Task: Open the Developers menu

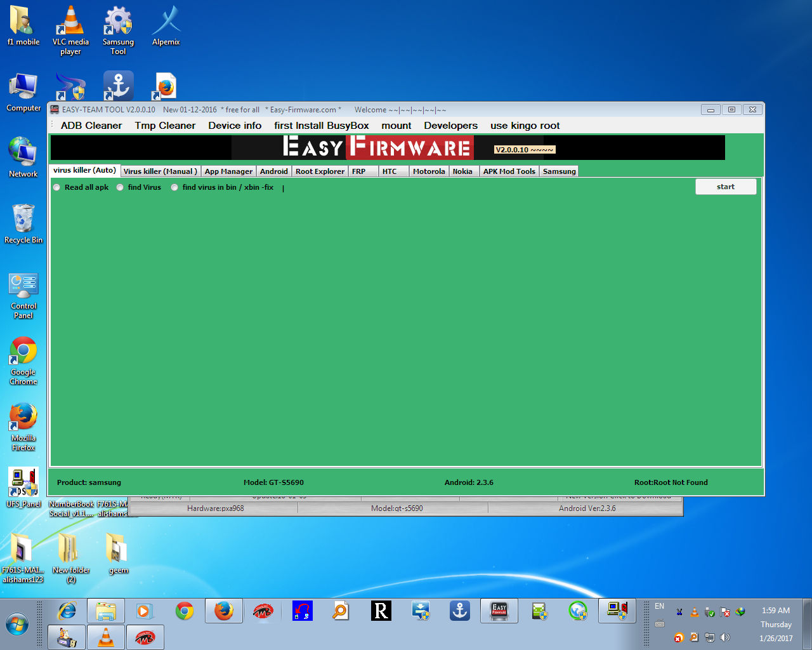Action: pyautogui.click(x=451, y=126)
